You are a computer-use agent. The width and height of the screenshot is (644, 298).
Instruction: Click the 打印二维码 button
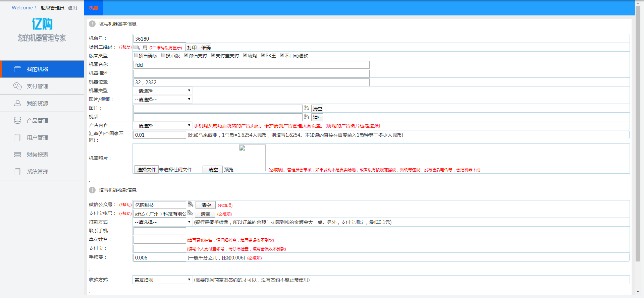coord(199,48)
